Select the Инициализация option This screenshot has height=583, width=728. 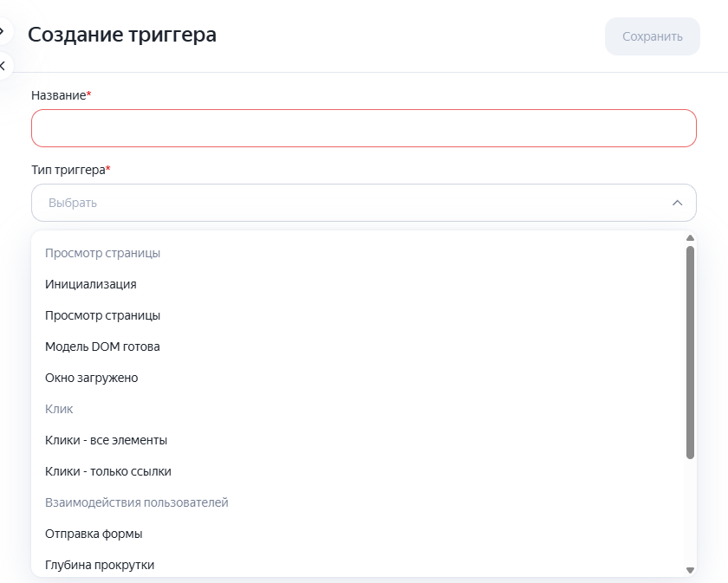[359, 284]
